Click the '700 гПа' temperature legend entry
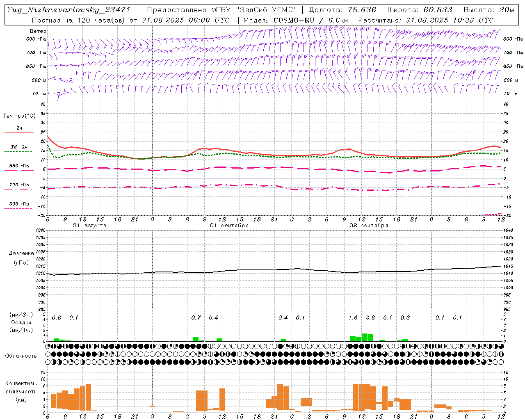Image resolution: width=525 pixels, height=420 pixels. [x=19, y=185]
